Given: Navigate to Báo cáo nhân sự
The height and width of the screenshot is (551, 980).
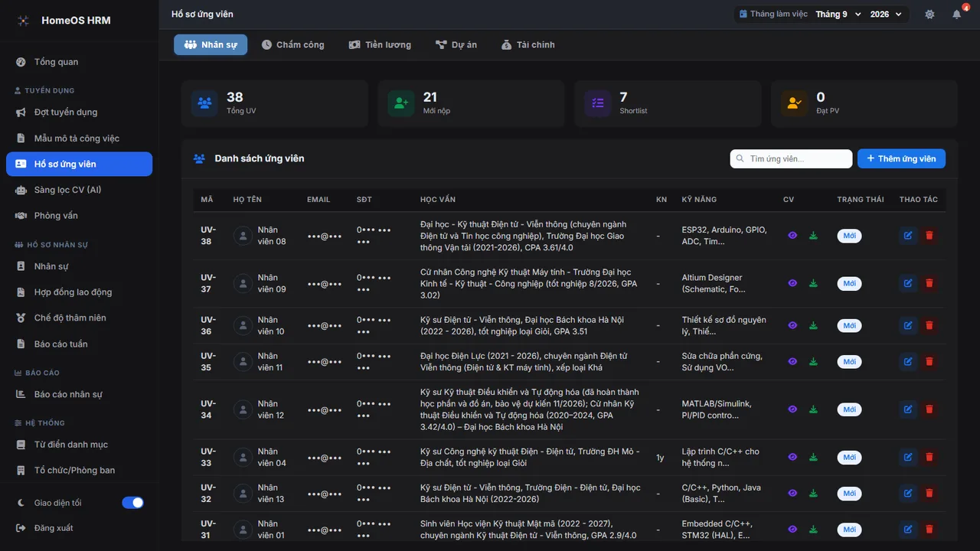Looking at the screenshot, I should (x=80, y=395).
